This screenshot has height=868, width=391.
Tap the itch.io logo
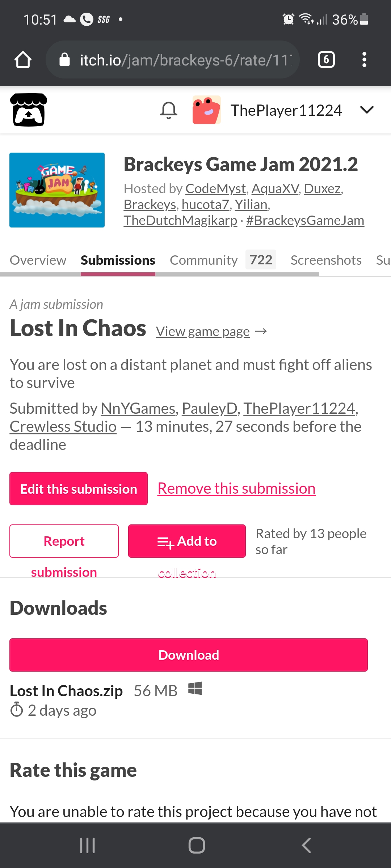(29, 110)
